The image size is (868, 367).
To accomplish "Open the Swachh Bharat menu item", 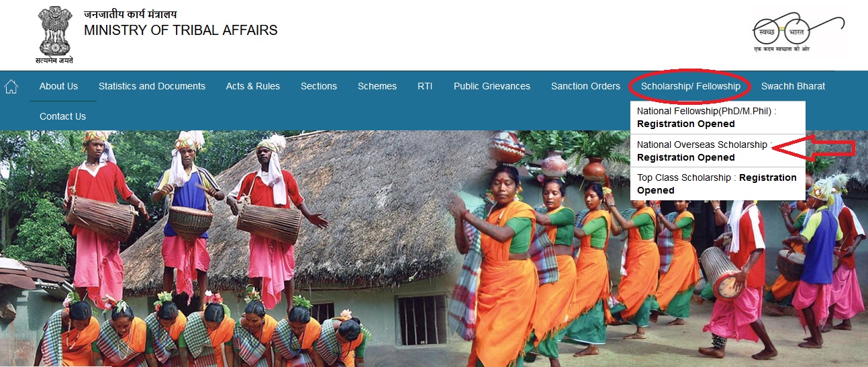I will (793, 86).
